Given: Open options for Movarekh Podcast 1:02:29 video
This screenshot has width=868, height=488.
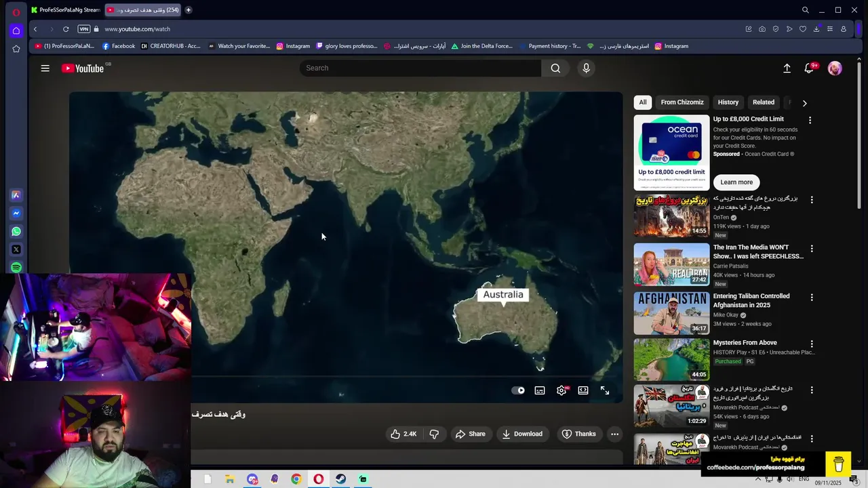Looking at the screenshot, I should (812, 390).
